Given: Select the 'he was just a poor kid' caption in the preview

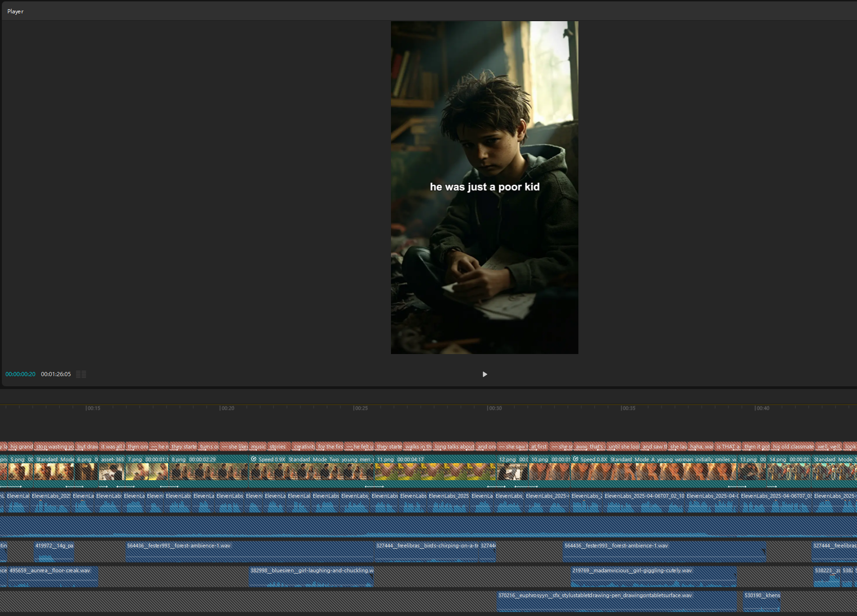Looking at the screenshot, I should coord(484,187).
